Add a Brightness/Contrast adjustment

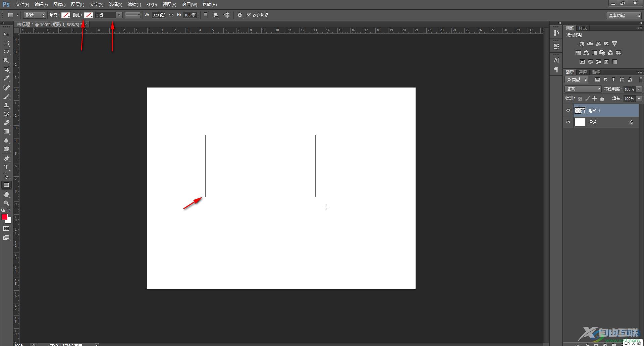coord(582,44)
